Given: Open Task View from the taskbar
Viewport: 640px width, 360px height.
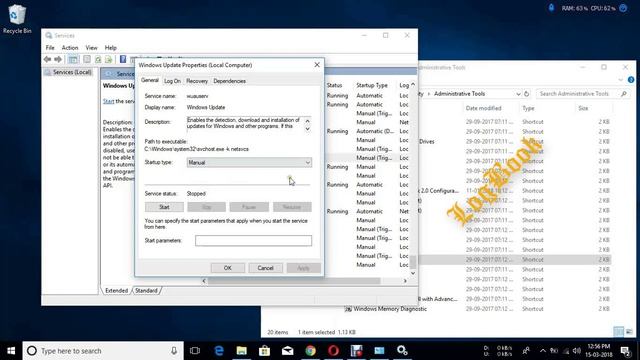Looking at the screenshot, I should coord(195,351).
